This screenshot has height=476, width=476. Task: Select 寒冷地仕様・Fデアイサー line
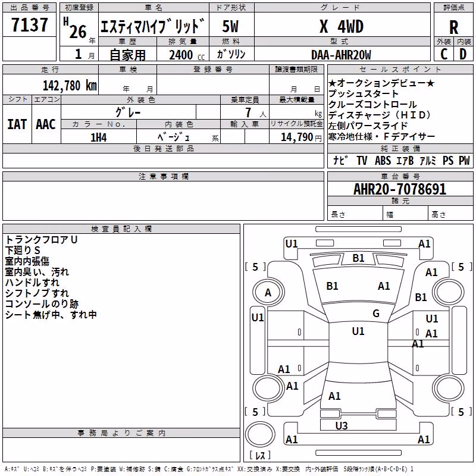(x=381, y=137)
